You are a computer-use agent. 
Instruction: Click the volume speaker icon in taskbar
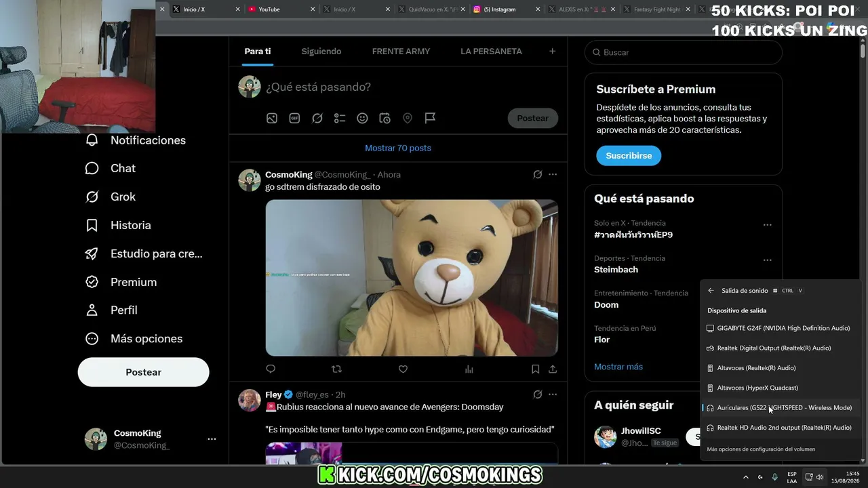pos(820,477)
